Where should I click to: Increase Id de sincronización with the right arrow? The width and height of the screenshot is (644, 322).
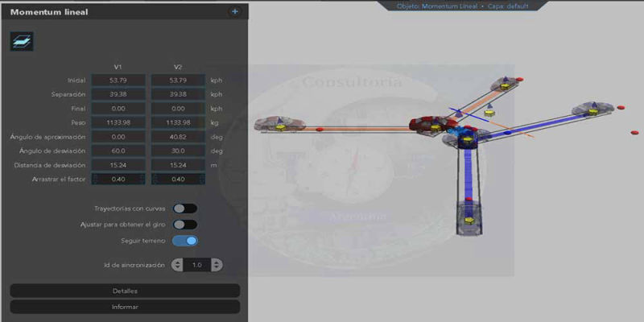tap(217, 265)
